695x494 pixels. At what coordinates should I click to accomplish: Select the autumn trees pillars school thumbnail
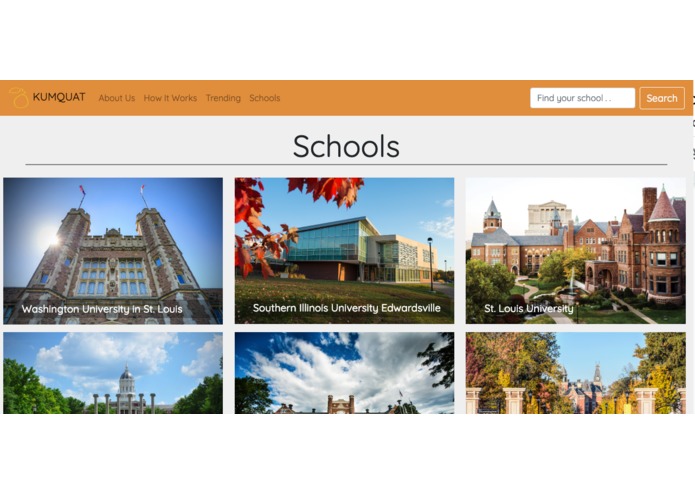click(575, 373)
